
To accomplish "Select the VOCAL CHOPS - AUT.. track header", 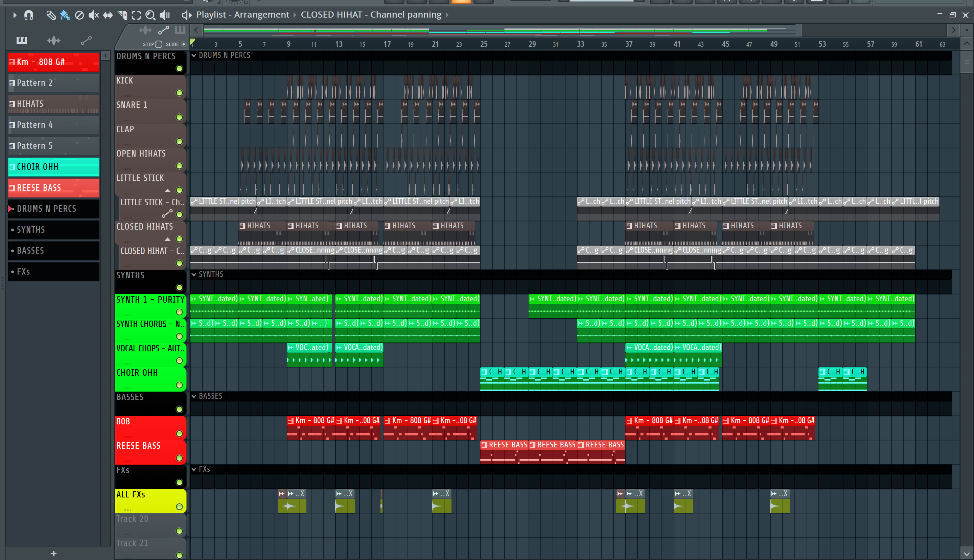I will (150, 355).
